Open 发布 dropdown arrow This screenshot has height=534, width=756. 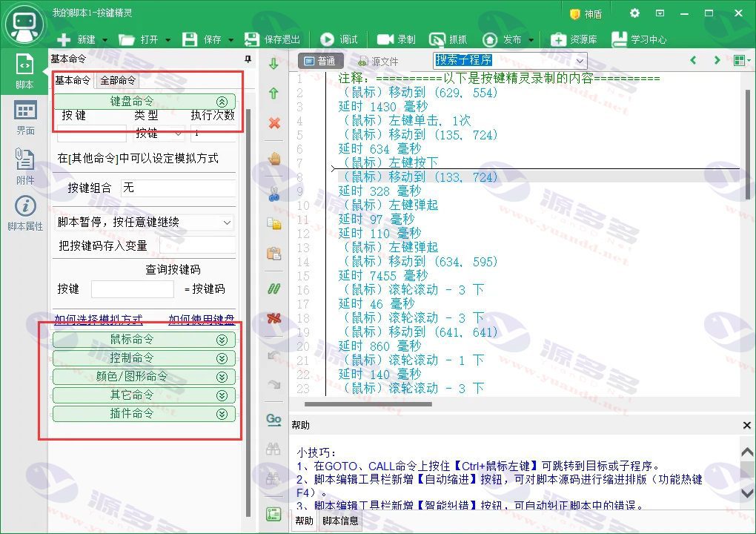tap(531, 40)
